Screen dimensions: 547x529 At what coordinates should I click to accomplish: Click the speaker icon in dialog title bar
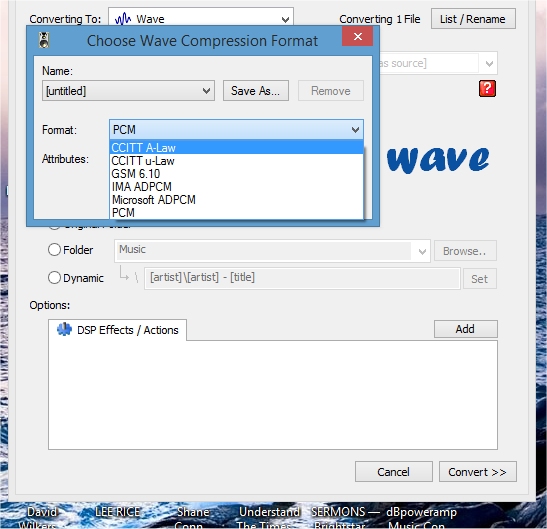click(x=44, y=40)
